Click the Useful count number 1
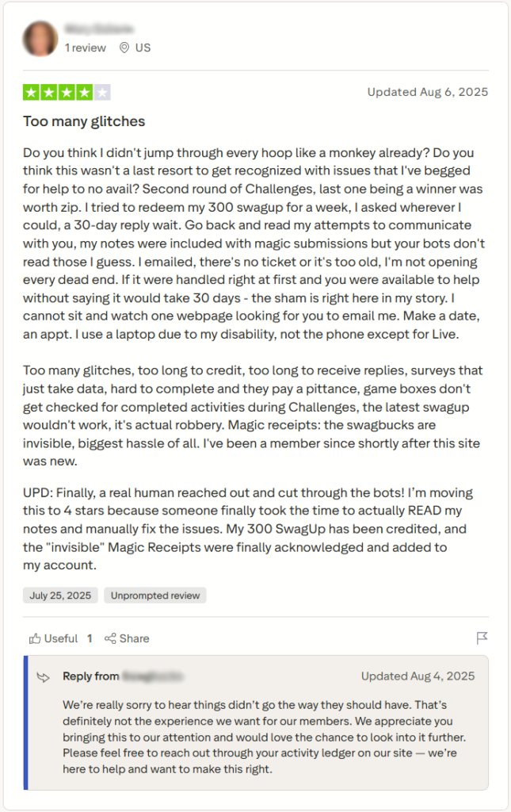The image size is (511, 812). (x=90, y=638)
